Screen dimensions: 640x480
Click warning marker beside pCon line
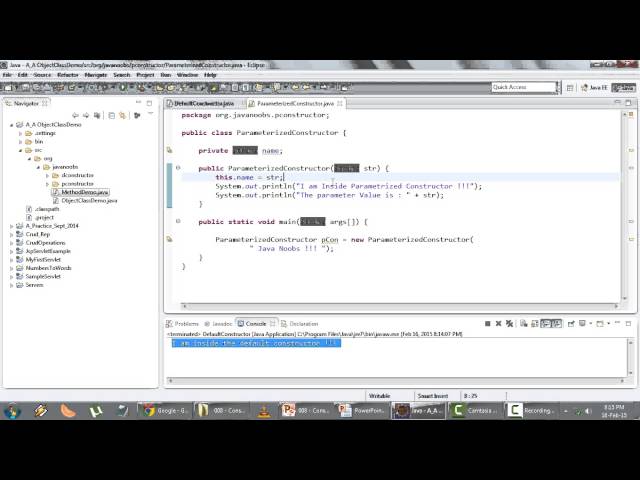[x=169, y=239]
